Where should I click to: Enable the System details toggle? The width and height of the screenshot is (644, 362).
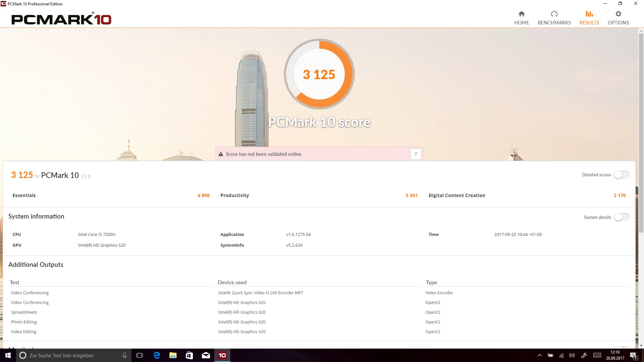(x=622, y=217)
